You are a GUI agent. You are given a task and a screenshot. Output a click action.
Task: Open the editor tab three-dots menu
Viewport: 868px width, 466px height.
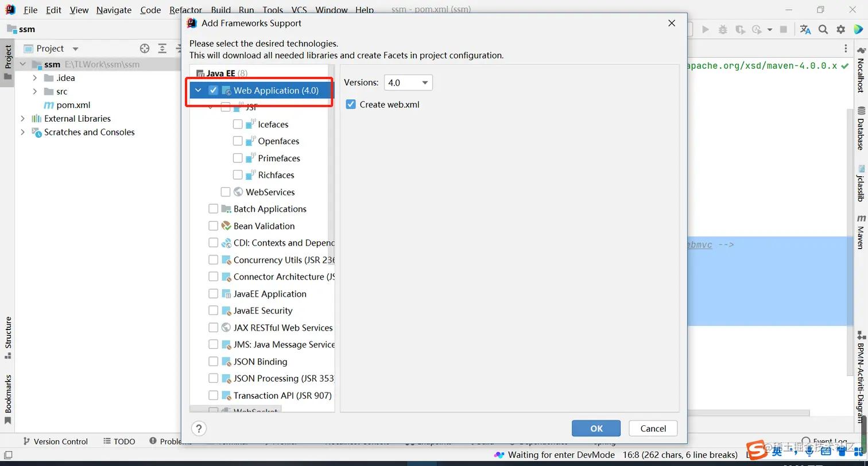[x=845, y=49]
